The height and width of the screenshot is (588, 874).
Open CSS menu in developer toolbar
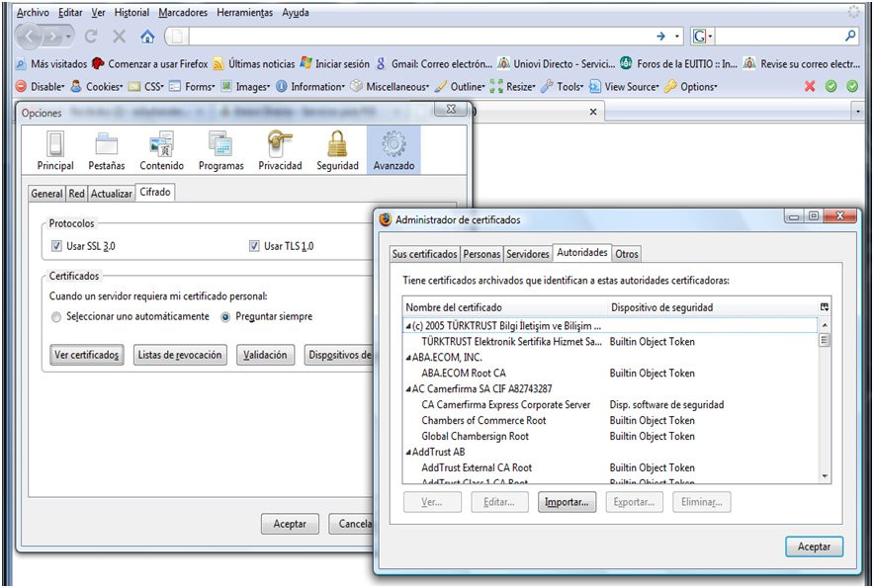point(146,86)
